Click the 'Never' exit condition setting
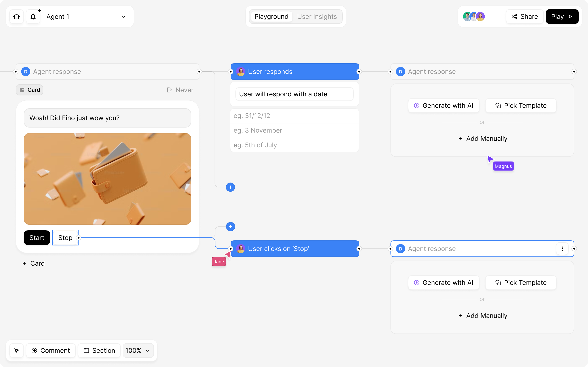The image size is (588, 367). pyautogui.click(x=180, y=89)
